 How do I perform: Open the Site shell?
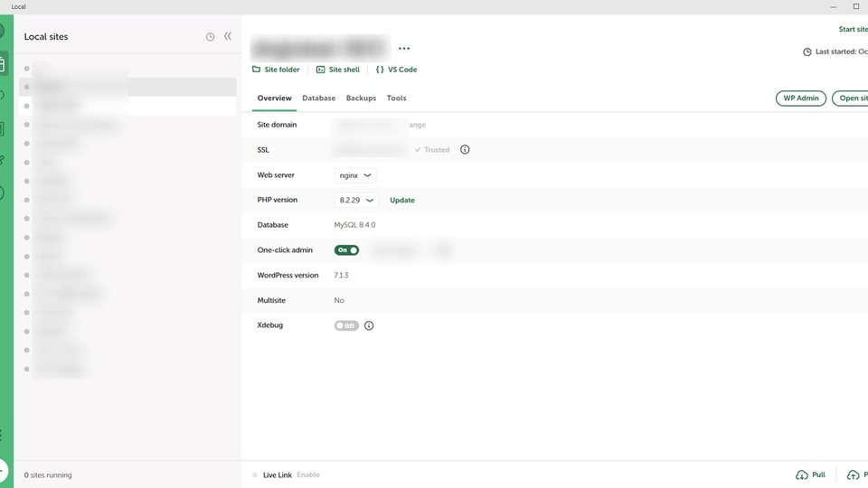(x=337, y=70)
